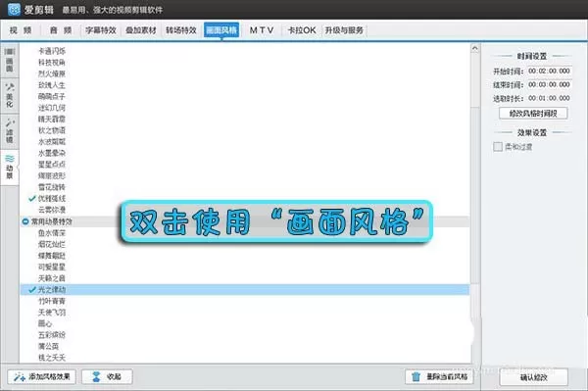
Task: Select 玫瑰人生 in the style list
Action: point(52,85)
